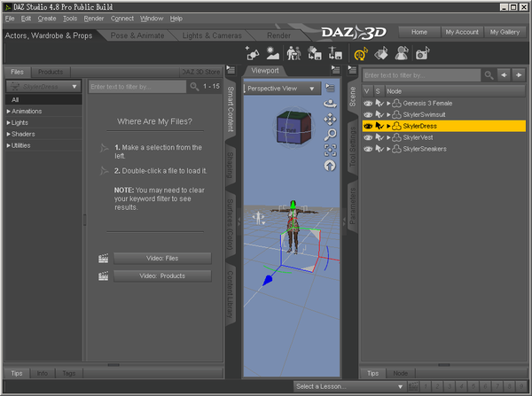Viewport: 532px width, 396px height.
Task: Click the New Distant Light sun icon
Action: [x=272, y=53]
